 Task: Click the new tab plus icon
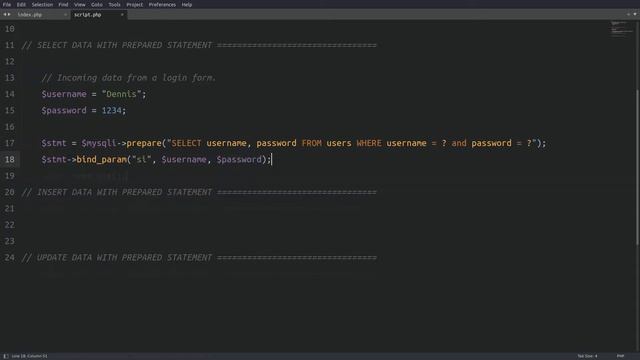point(628,14)
